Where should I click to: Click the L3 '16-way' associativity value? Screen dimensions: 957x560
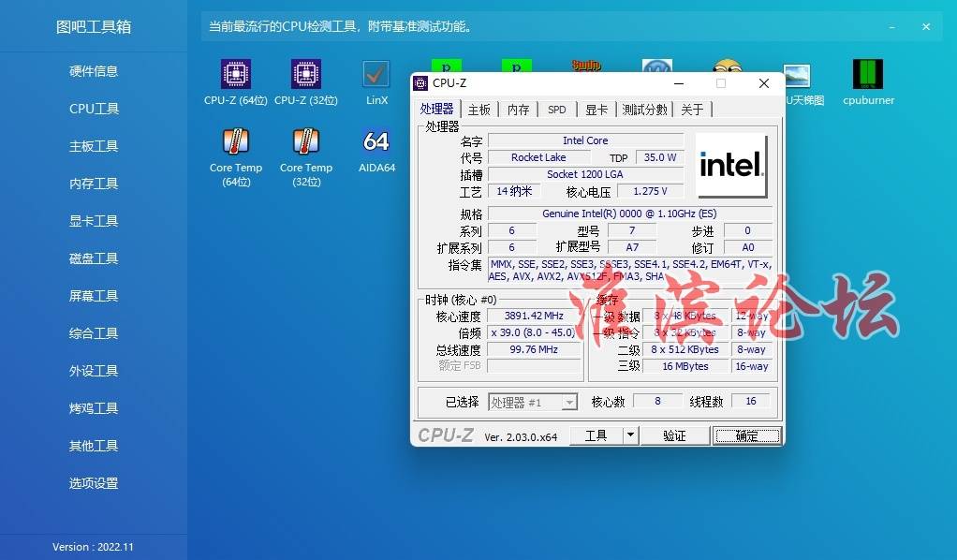(x=751, y=366)
